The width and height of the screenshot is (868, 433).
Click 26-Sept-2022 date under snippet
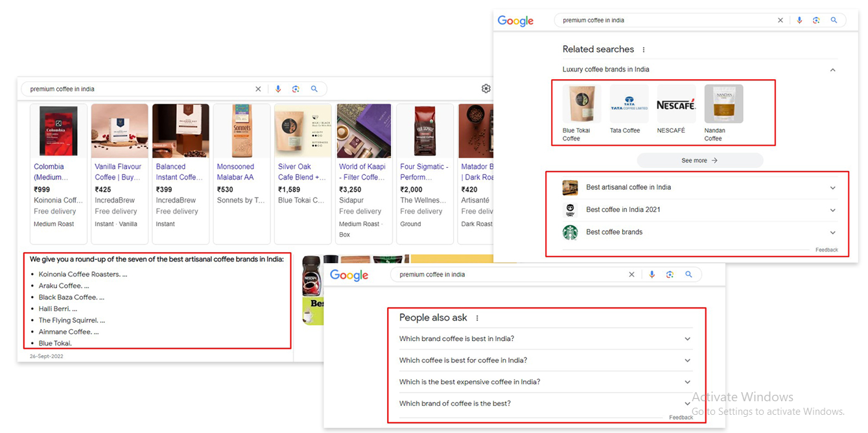click(47, 357)
